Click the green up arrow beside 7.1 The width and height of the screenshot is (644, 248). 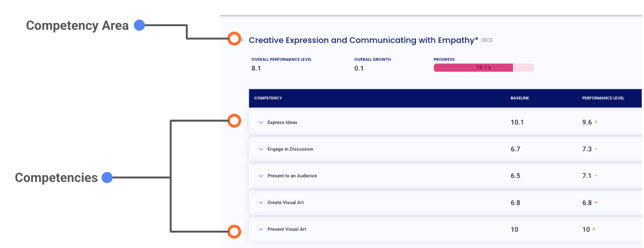[x=596, y=176]
